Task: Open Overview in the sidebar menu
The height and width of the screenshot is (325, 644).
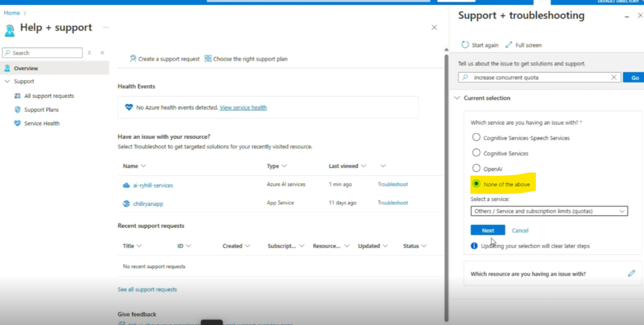Action: 54,68
